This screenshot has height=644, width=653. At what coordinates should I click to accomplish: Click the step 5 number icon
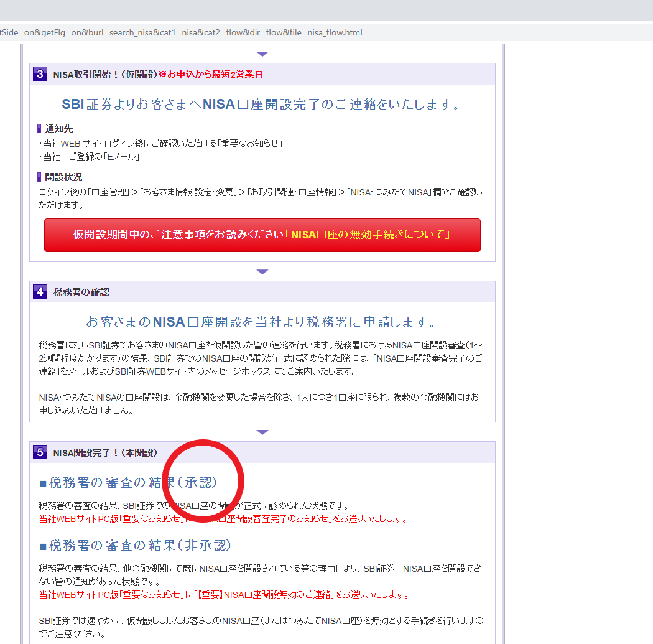[x=40, y=452]
